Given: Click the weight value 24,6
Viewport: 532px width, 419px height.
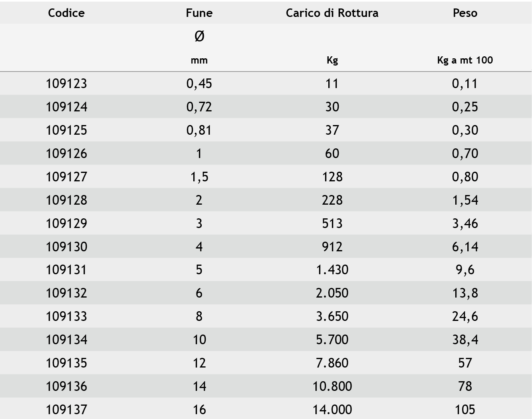Looking at the screenshot, I should [x=465, y=316].
